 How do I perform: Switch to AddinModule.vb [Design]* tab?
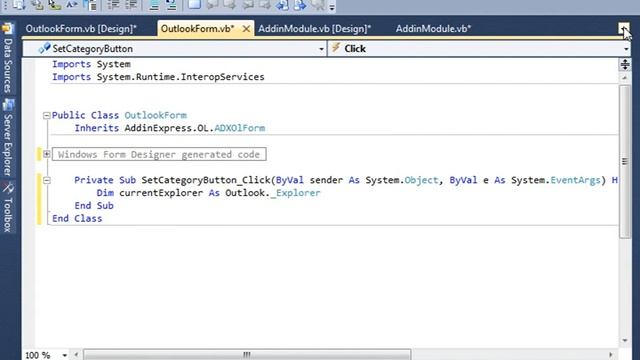(x=314, y=29)
